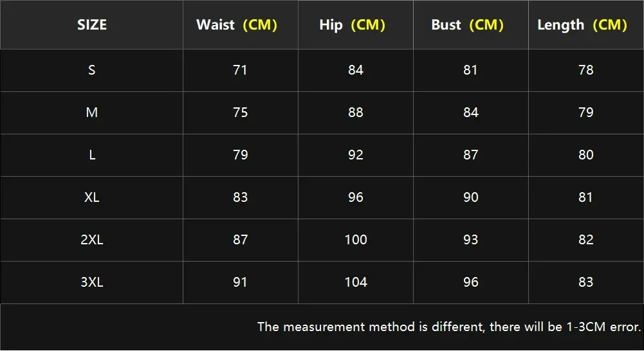The height and width of the screenshot is (351, 644).
Task: Select the L size cell
Action: 92,155
